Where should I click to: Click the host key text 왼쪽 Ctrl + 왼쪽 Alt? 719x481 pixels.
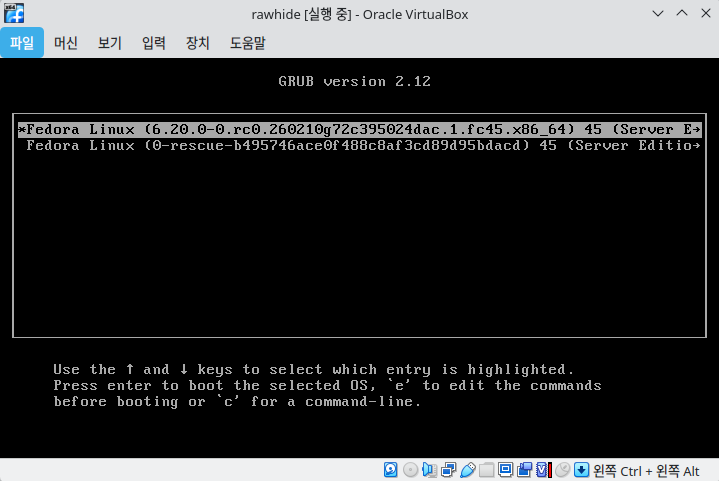[x=646, y=471]
